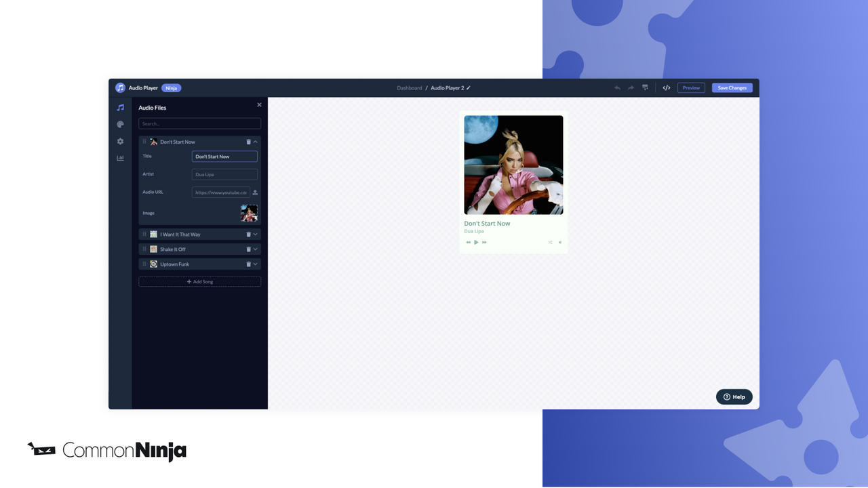Image resolution: width=868 pixels, height=488 pixels.
Task: Click the Artist field showing Dua Lipa
Action: pos(224,174)
